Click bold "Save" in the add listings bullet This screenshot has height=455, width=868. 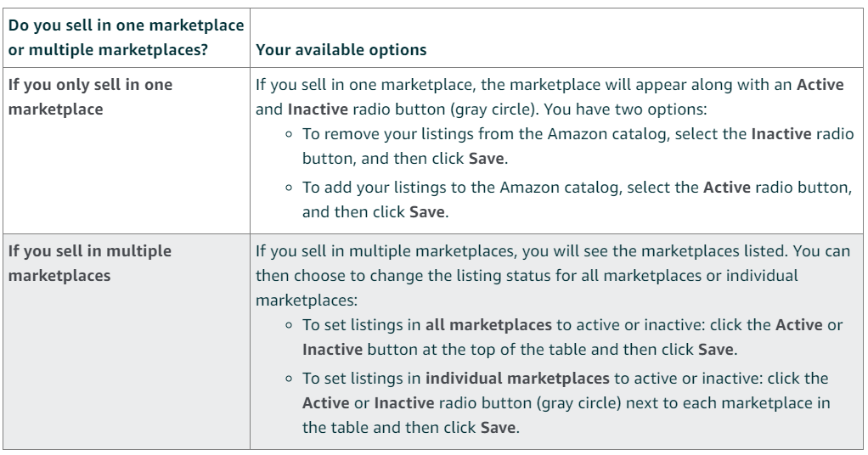(x=427, y=211)
